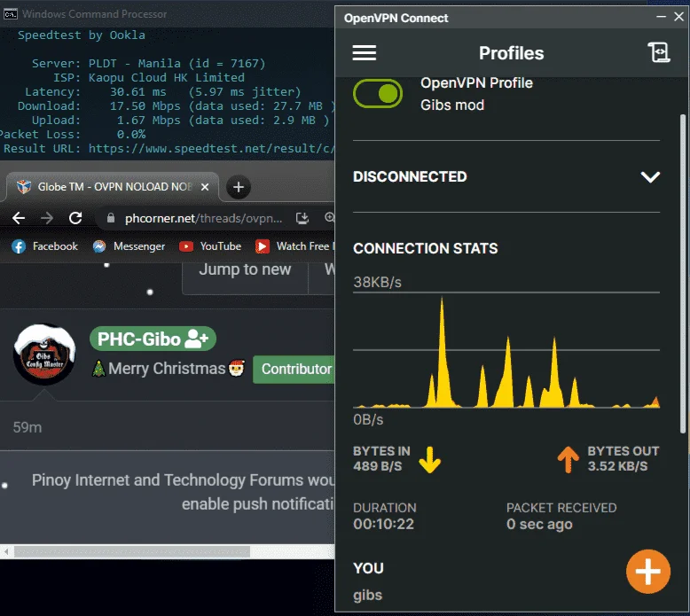This screenshot has height=616, width=690.
Task: Close the OpenVPN Connect window
Action: [x=679, y=17]
